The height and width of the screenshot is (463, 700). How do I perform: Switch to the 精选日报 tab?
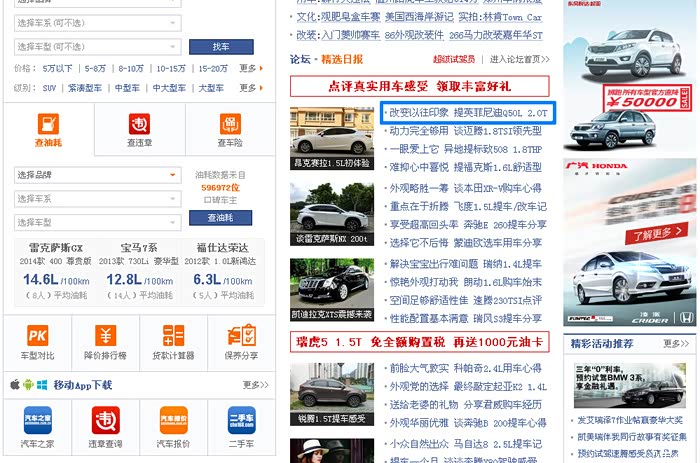coord(342,59)
